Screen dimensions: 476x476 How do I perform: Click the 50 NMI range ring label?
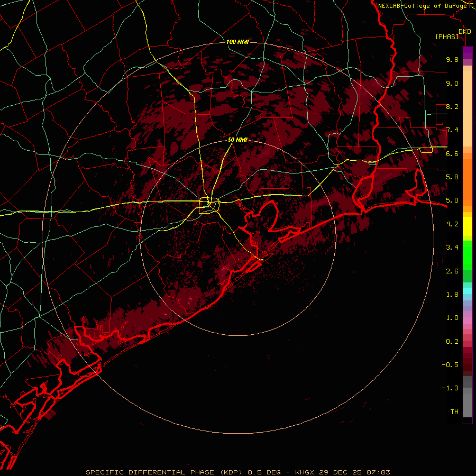237,140
